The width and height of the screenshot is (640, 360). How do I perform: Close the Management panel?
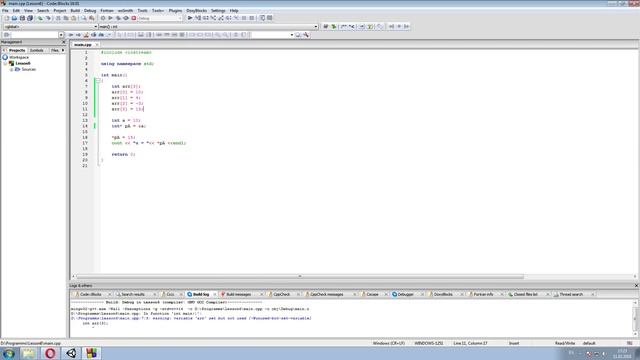point(63,42)
